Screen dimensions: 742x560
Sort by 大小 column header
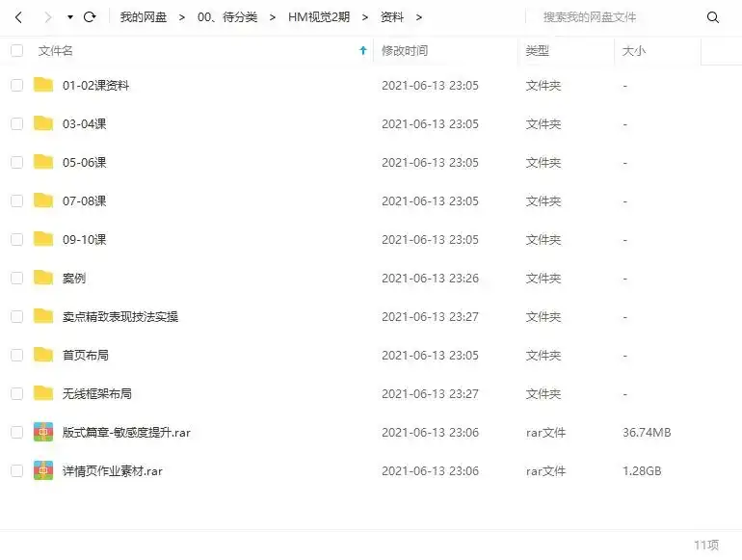coord(634,51)
